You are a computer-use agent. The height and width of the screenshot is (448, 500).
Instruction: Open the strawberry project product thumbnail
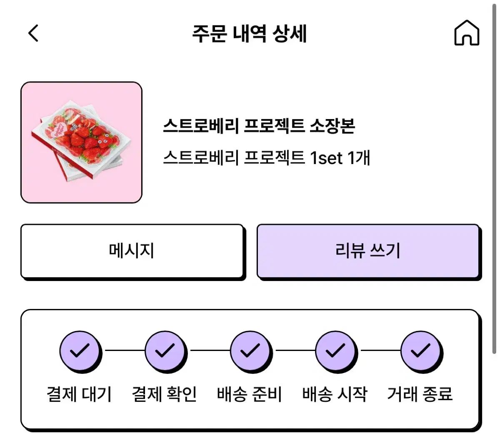[x=82, y=142]
